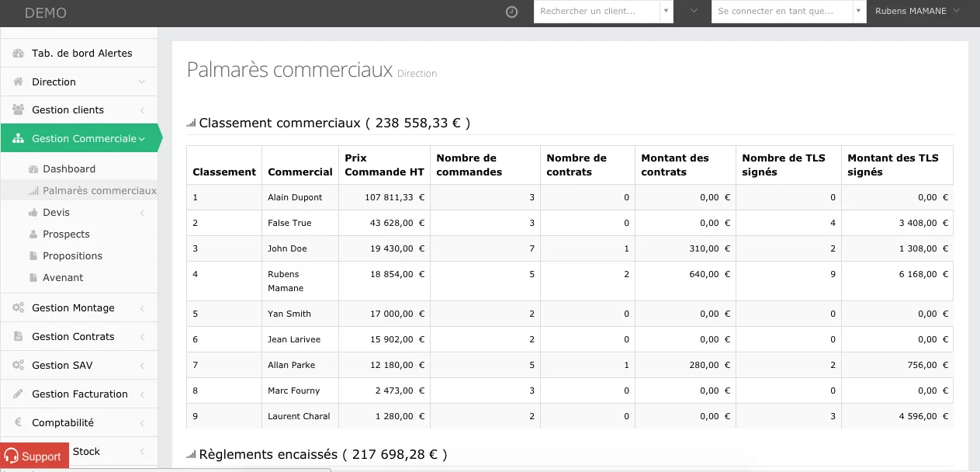
Task: Open the Avenant submenu item
Action: click(x=63, y=277)
